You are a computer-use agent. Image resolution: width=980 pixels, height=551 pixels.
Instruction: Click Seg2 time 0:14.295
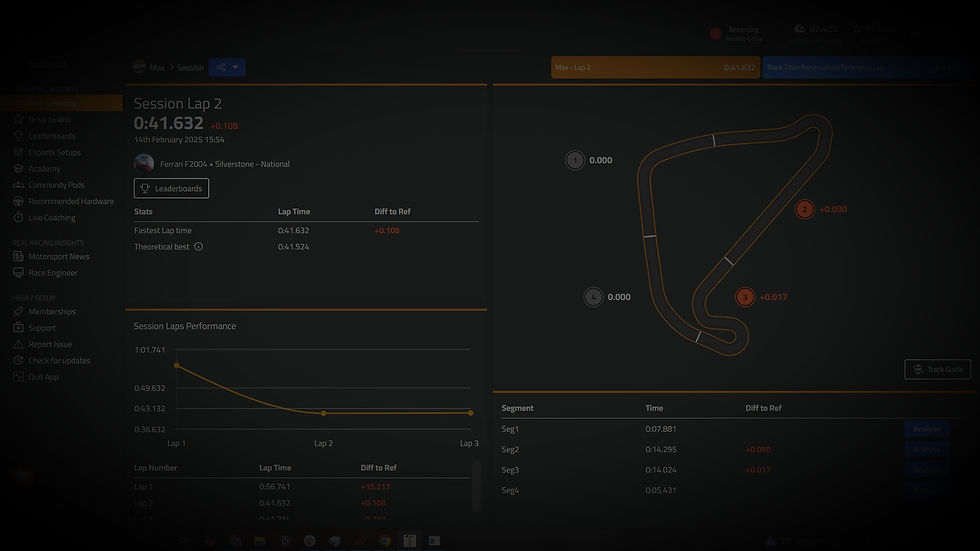661,449
